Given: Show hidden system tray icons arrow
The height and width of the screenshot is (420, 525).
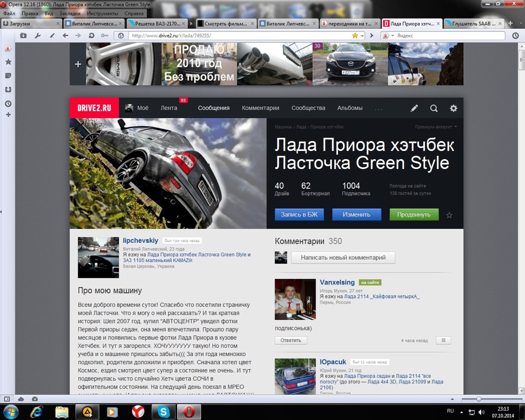Looking at the screenshot, I should tap(462, 412).
